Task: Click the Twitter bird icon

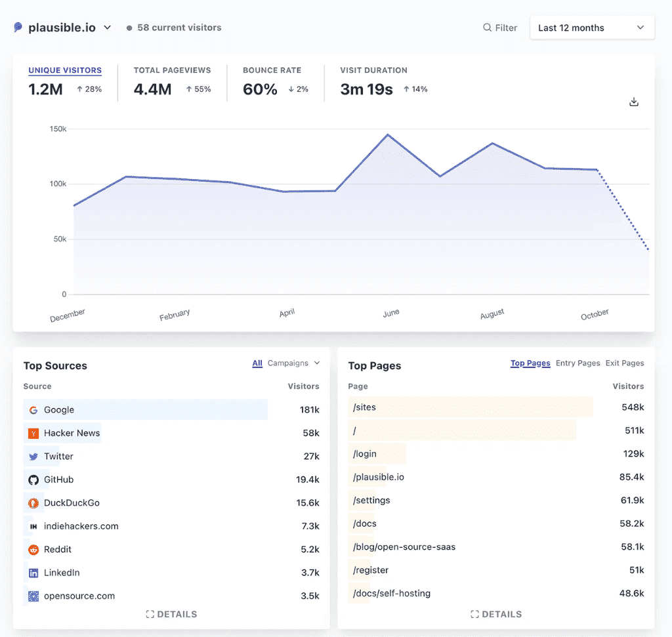Action: coord(33,457)
